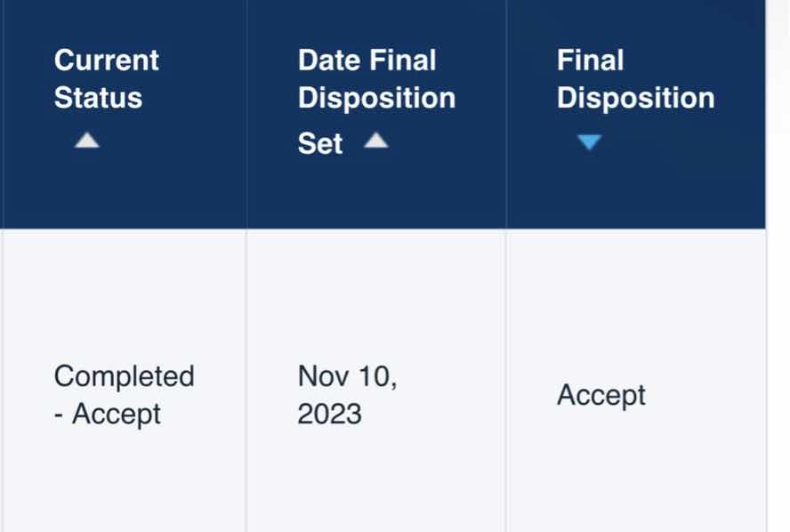Click the word 'Status' in the header
Screen dimensions: 790x532
click(x=98, y=98)
